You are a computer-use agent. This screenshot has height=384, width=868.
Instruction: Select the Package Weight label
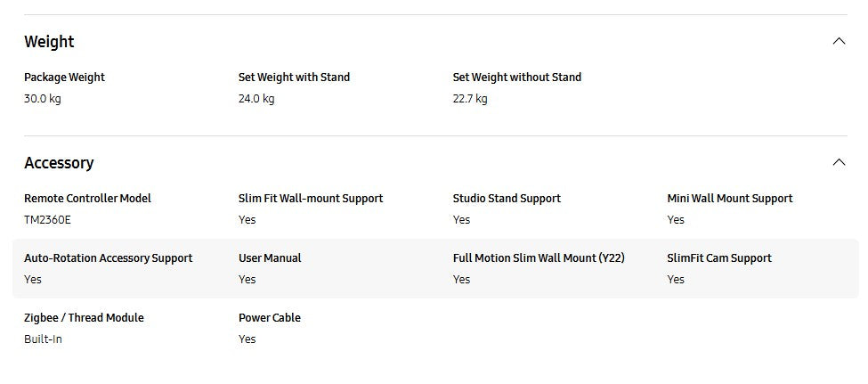coord(64,78)
